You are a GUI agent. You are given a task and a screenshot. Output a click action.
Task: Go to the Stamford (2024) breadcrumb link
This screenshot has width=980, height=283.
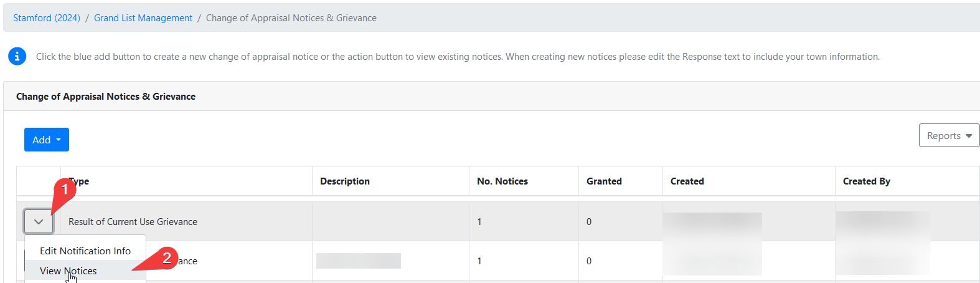47,18
